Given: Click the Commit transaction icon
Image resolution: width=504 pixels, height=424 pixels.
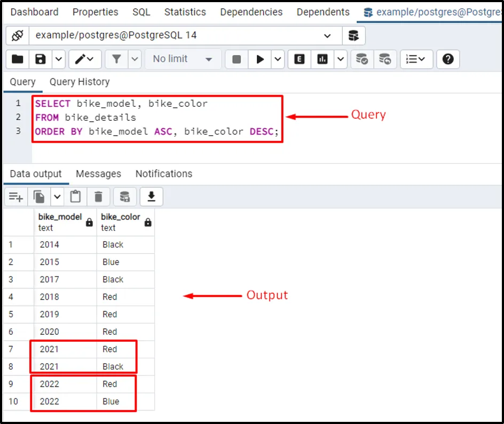Looking at the screenshot, I should pyautogui.click(x=362, y=59).
